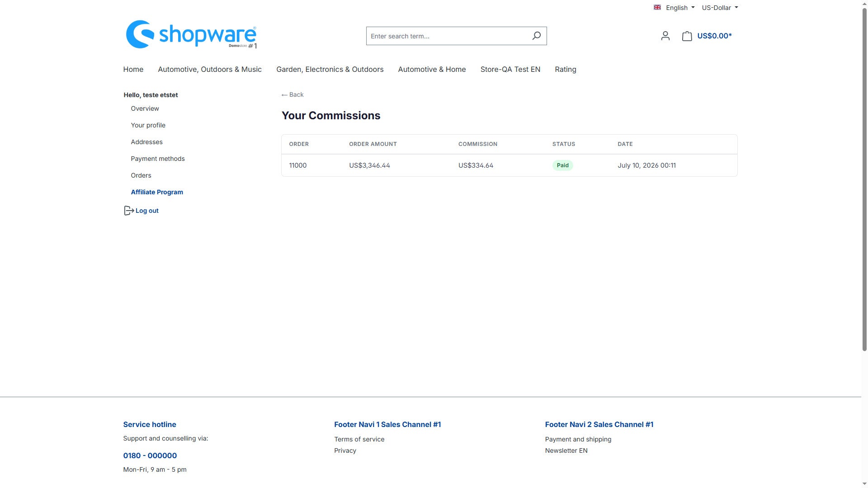Open the shopping bag cart icon

pyautogui.click(x=687, y=36)
